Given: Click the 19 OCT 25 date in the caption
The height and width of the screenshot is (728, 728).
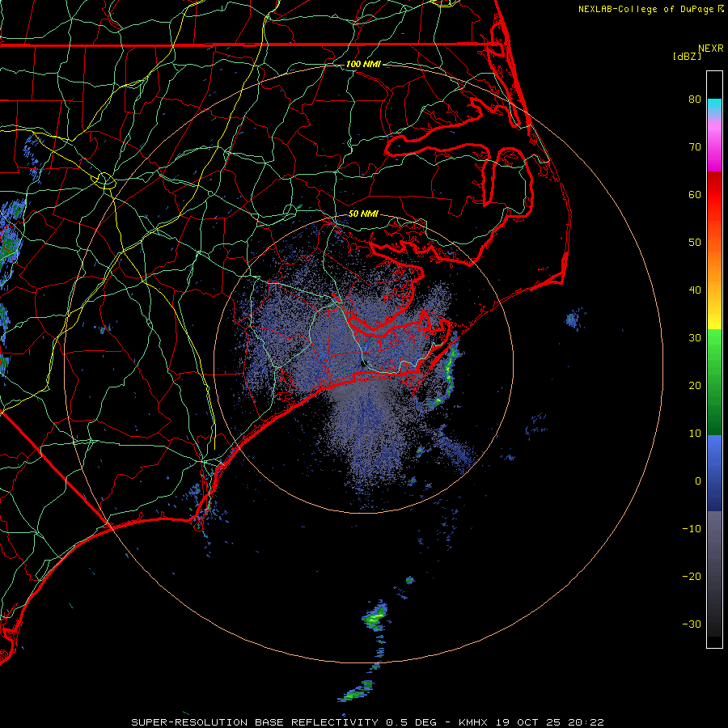Looking at the screenshot, I should point(530,722).
